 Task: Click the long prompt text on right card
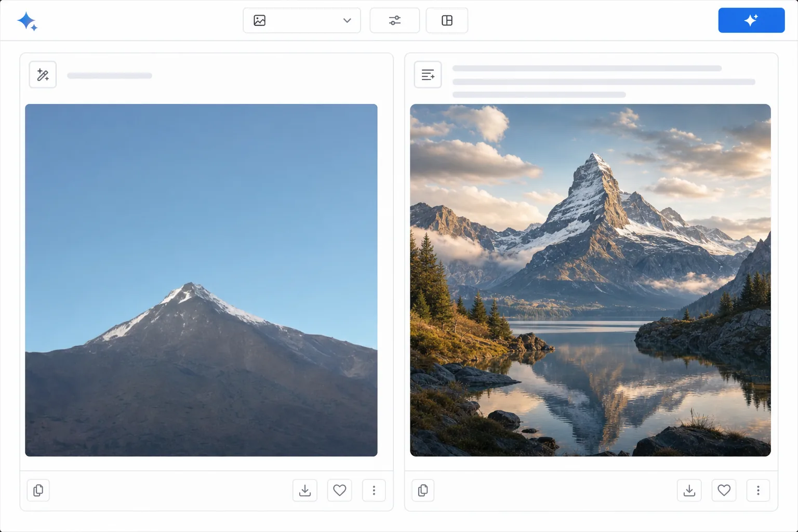604,82
